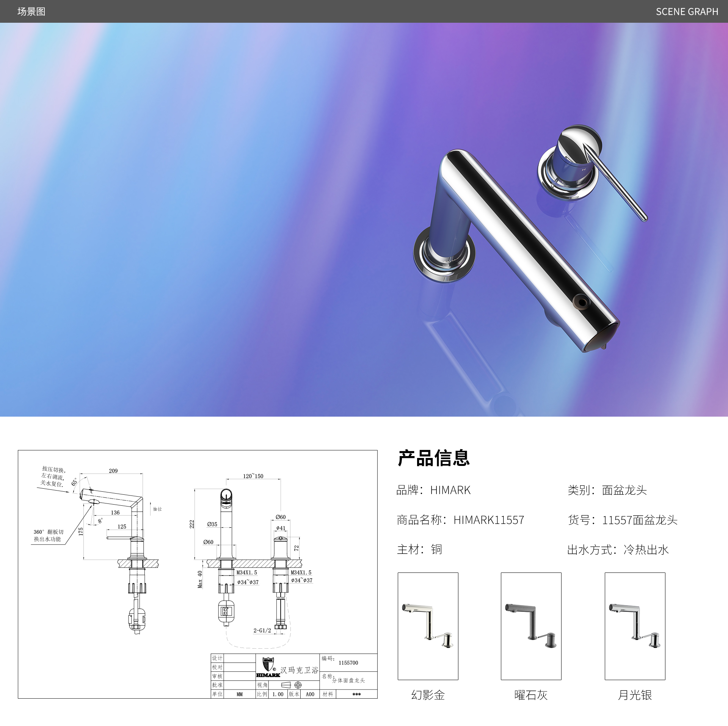Select the 月光银 color label
The width and height of the screenshot is (728, 726).
(635, 695)
